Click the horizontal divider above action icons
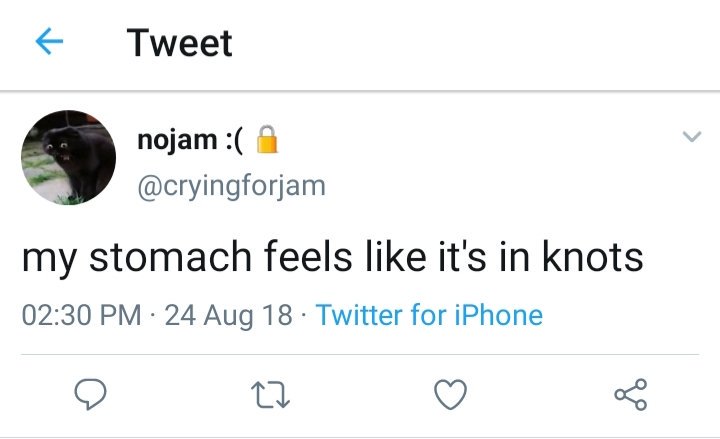Image resolution: width=720 pixels, height=439 pixels. point(360,355)
